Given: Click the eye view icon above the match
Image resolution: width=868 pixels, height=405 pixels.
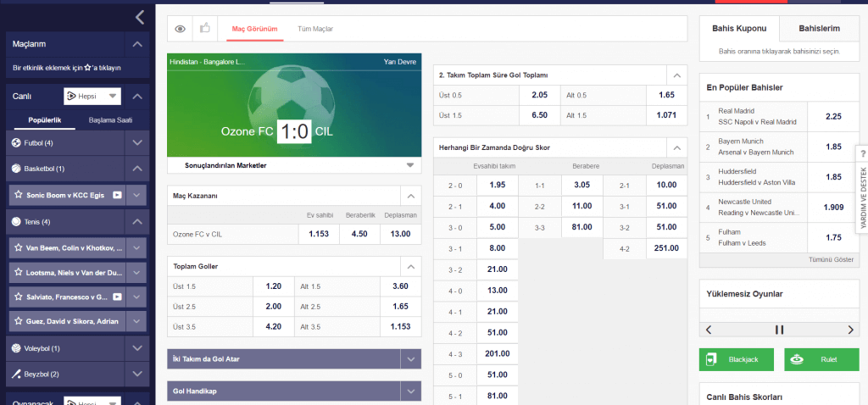Looking at the screenshot, I should click(180, 29).
